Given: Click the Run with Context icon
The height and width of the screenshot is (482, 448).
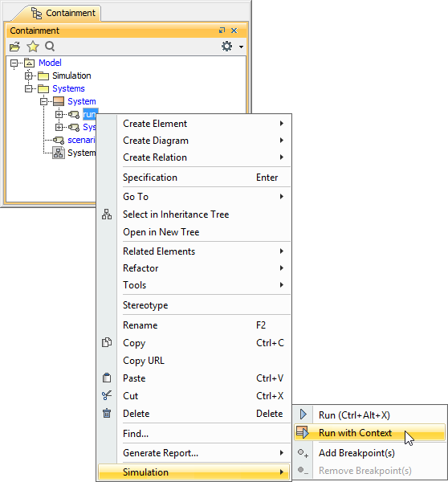Looking at the screenshot, I should [x=303, y=432].
